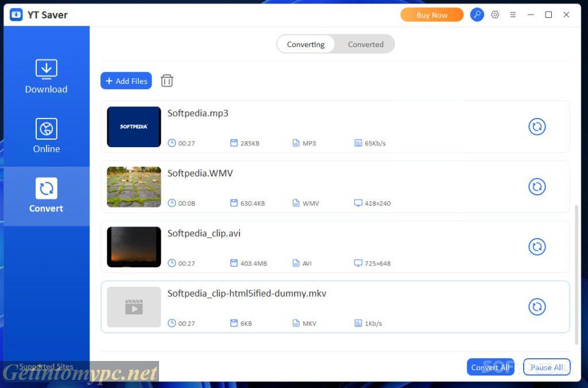Open the Supported Sites link
The image size is (588, 388).
coord(46,366)
